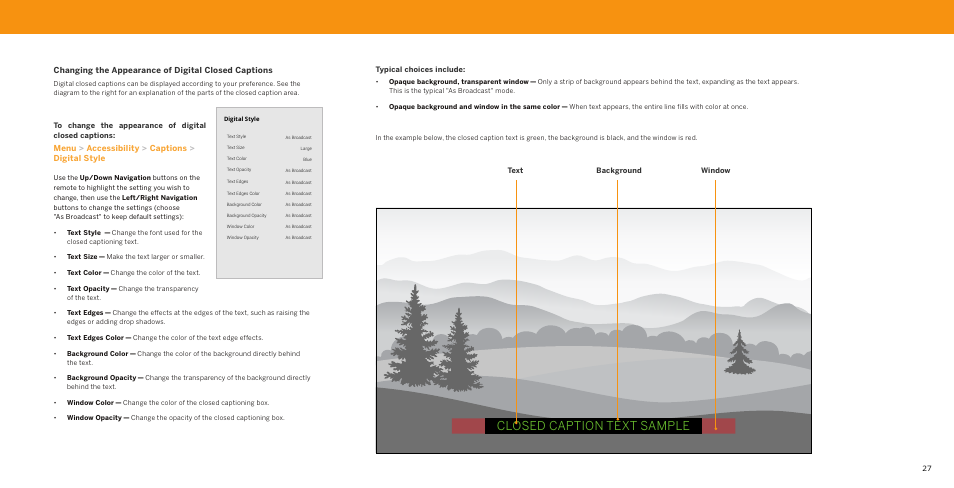
Task: Click 'Accessibility' in the orange navigation path
Action: coord(113,148)
